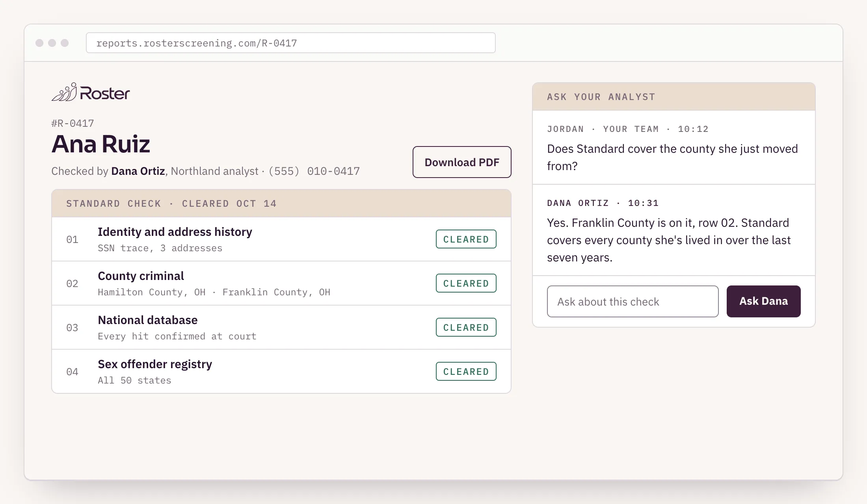This screenshot has width=867, height=504.
Task: Click 'SSN trace, 3 addresses' detail text
Action: coord(160,248)
